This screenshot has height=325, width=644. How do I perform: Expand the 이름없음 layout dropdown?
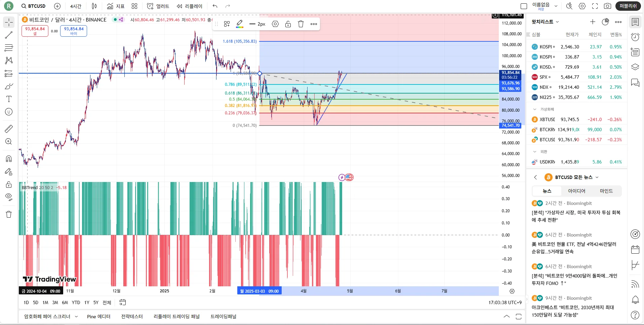556,6
